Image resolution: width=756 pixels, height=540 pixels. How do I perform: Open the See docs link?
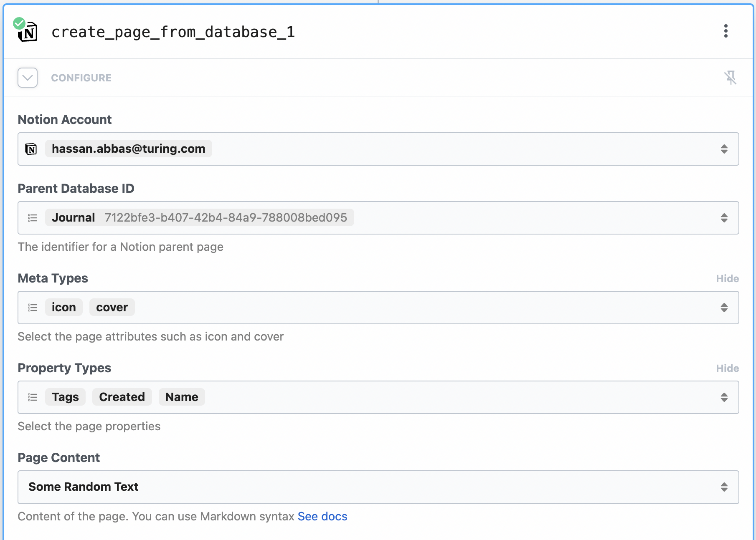322,517
